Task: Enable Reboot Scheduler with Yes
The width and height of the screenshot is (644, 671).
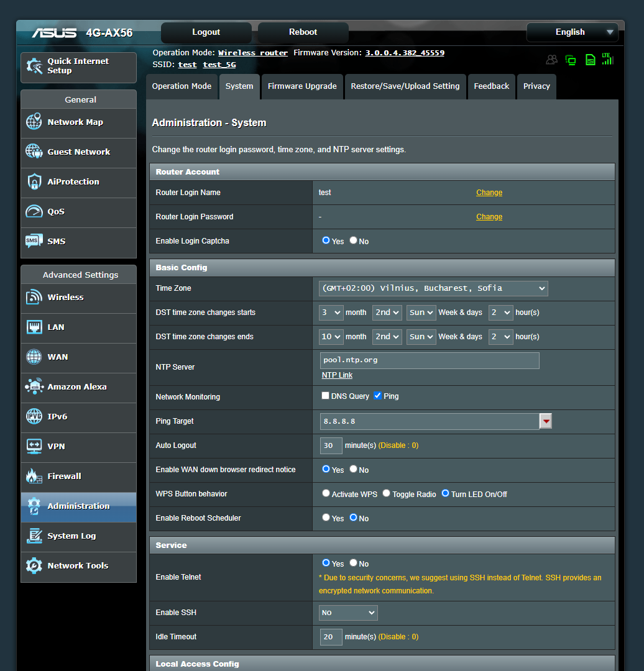Action: (326, 518)
